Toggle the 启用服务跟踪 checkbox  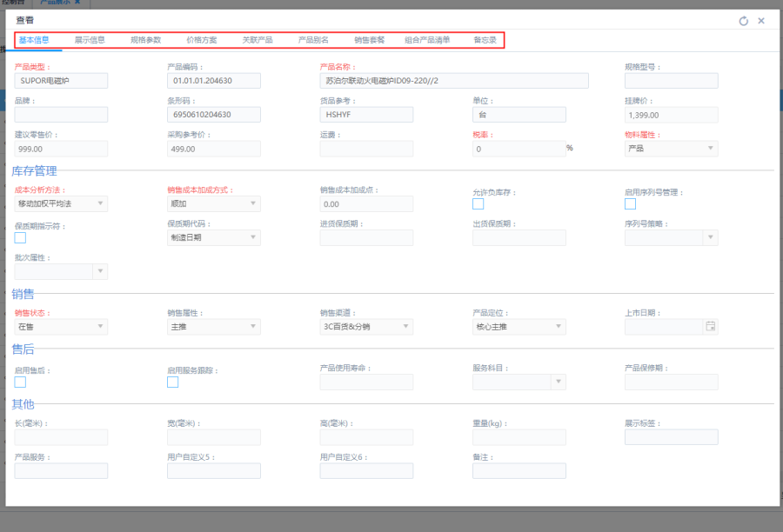pos(172,382)
